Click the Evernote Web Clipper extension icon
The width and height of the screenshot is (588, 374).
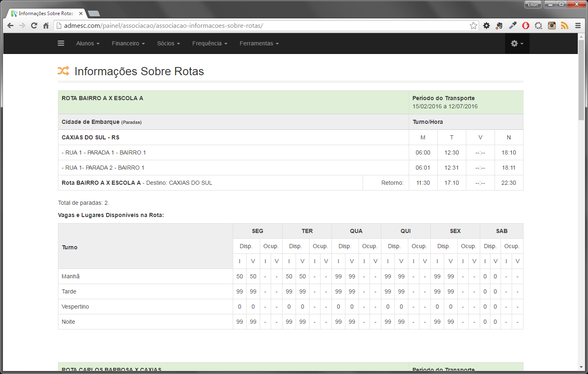point(499,26)
